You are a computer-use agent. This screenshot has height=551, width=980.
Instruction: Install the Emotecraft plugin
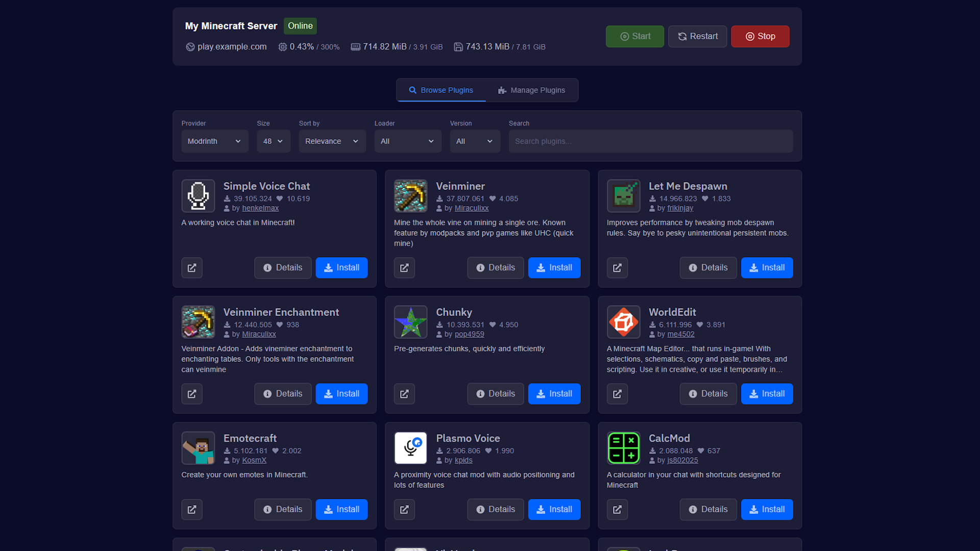tap(341, 510)
